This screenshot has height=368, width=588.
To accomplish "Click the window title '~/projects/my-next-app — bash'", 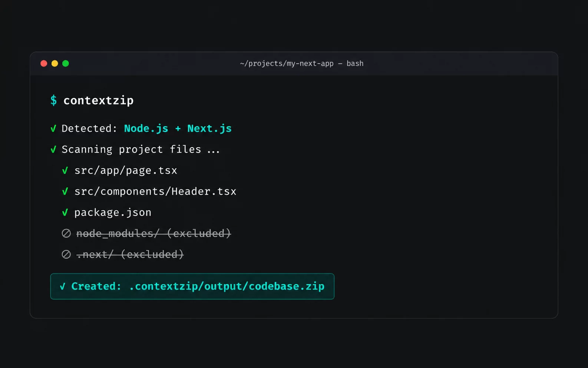I will (x=301, y=63).
